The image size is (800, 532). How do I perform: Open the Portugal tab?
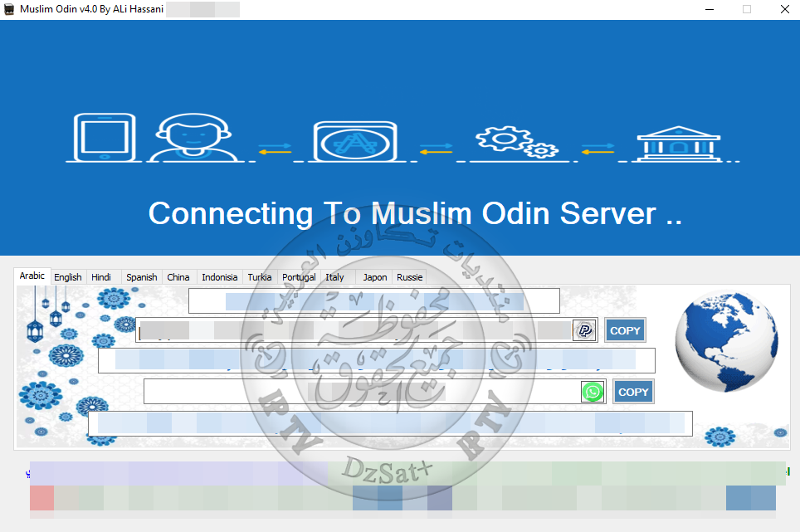(299, 277)
